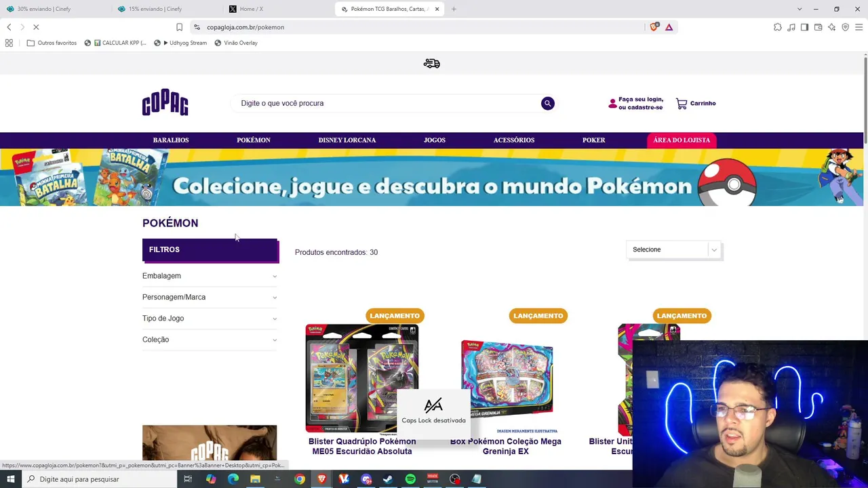
Task: Click the ÁREA DO LOJISTA button
Action: 682,140
